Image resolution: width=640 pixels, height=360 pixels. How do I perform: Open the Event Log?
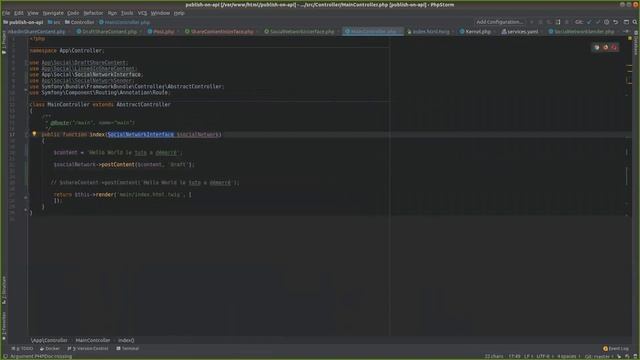coord(616,349)
